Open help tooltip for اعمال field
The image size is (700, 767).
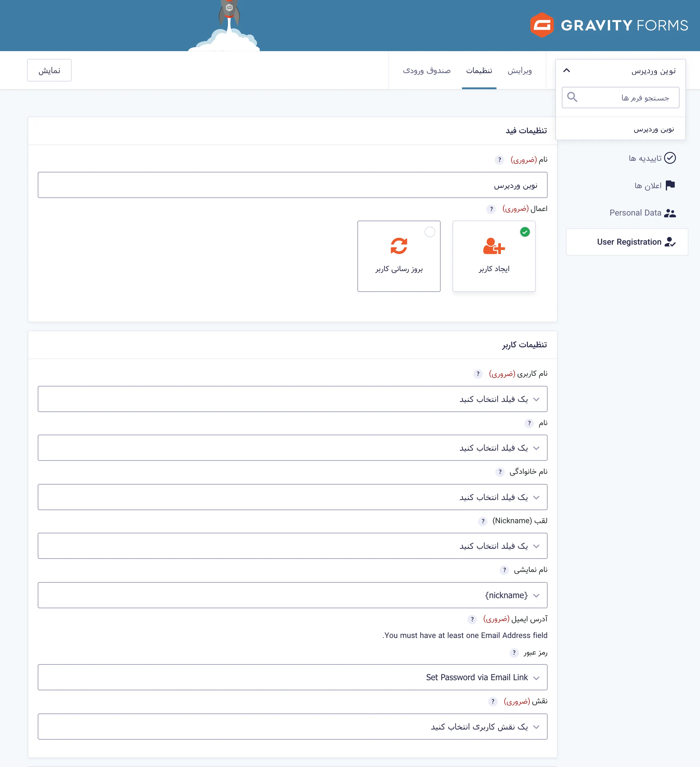491,209
